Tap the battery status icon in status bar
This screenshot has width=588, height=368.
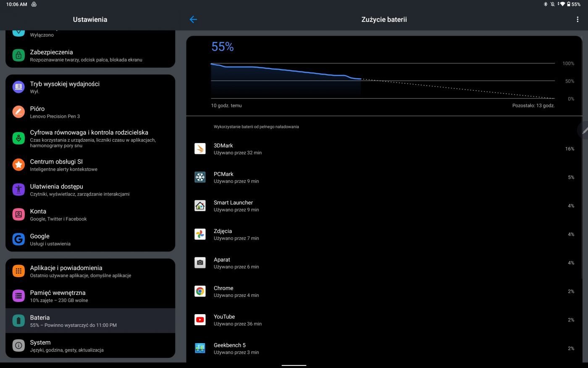coord(569,4)
